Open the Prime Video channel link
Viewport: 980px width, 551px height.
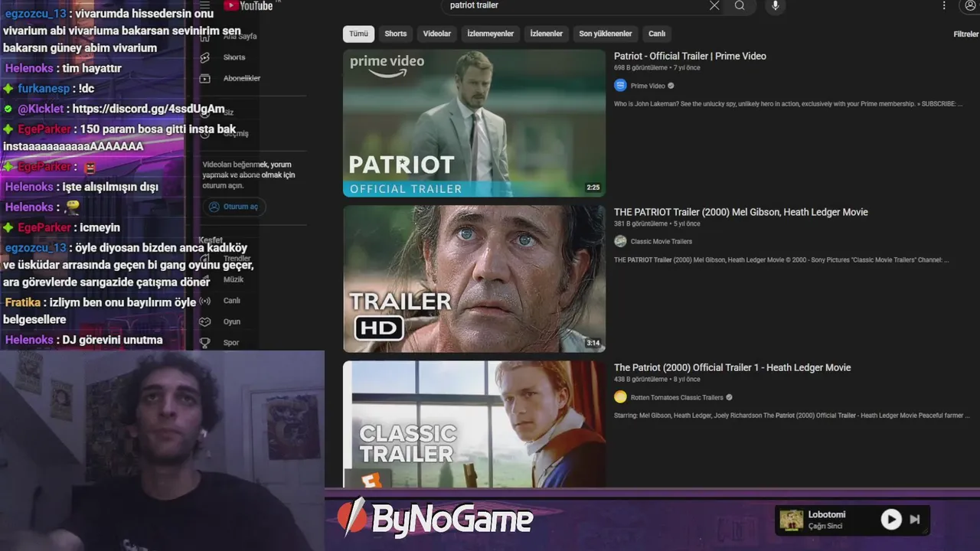point(648,86)
